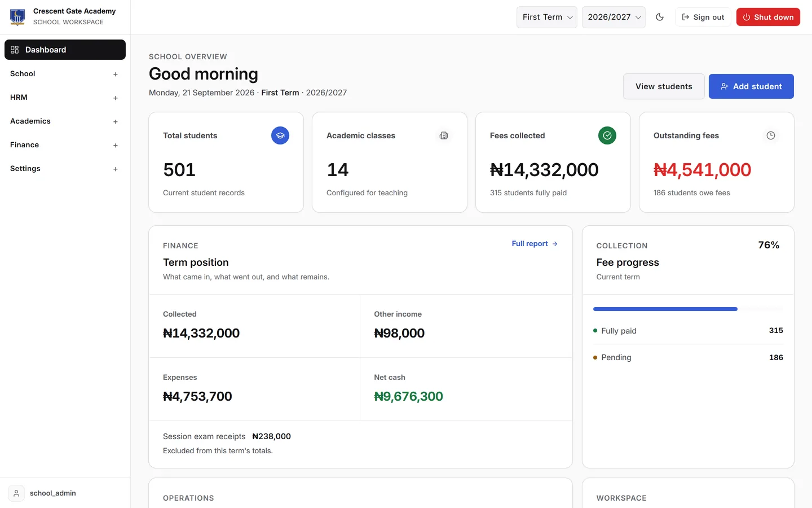Click the Fully paid count 315
The image size is (812, 508).
coord(776,330)
